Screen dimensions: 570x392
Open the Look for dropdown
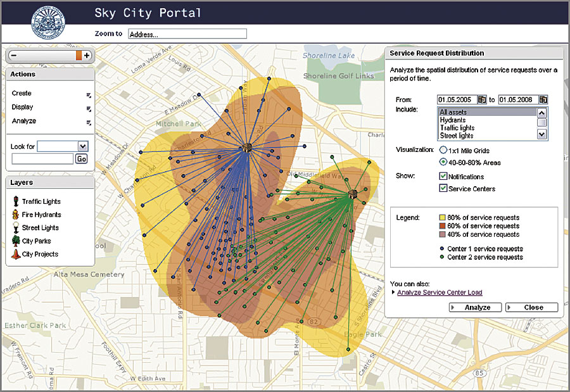tap(83, 146)
